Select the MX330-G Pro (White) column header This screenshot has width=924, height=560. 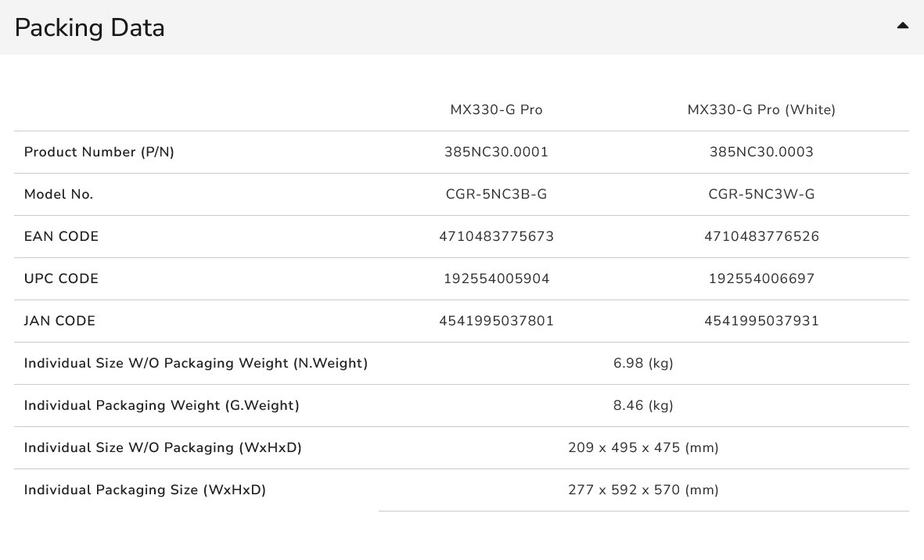[761, 110]
